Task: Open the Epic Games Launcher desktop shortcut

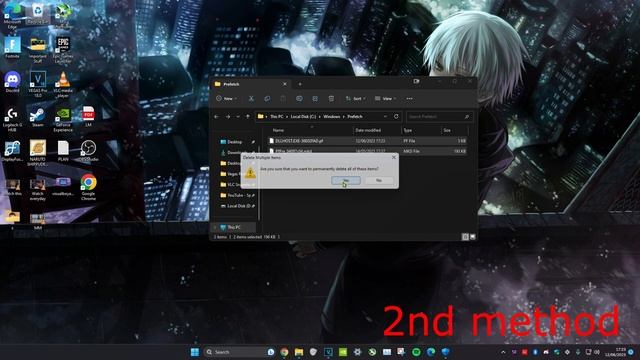Action: click(63, 50)
